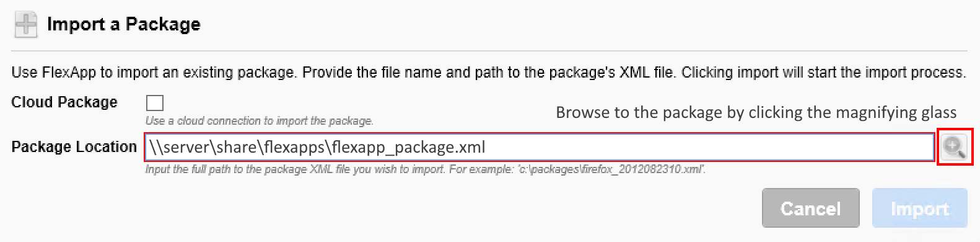This screenshot has width=980, height=242.
Task: Click the 'Use a cloud connection' hint text
Action: [260, 120]
